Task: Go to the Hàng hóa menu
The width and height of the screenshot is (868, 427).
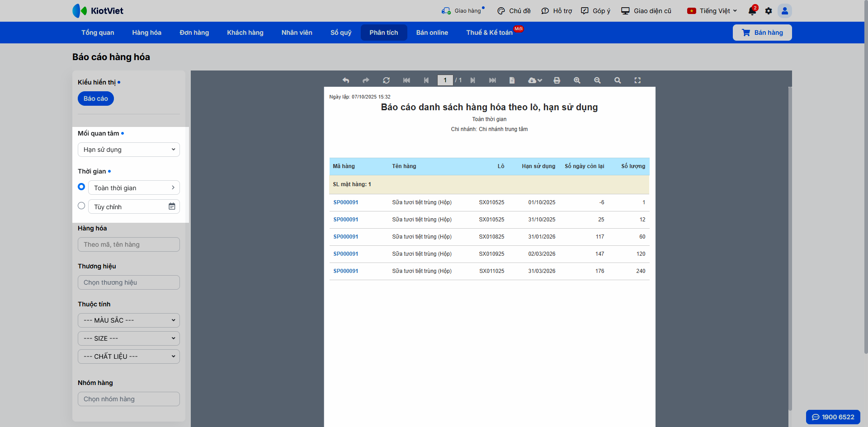Action: (146, 33)
